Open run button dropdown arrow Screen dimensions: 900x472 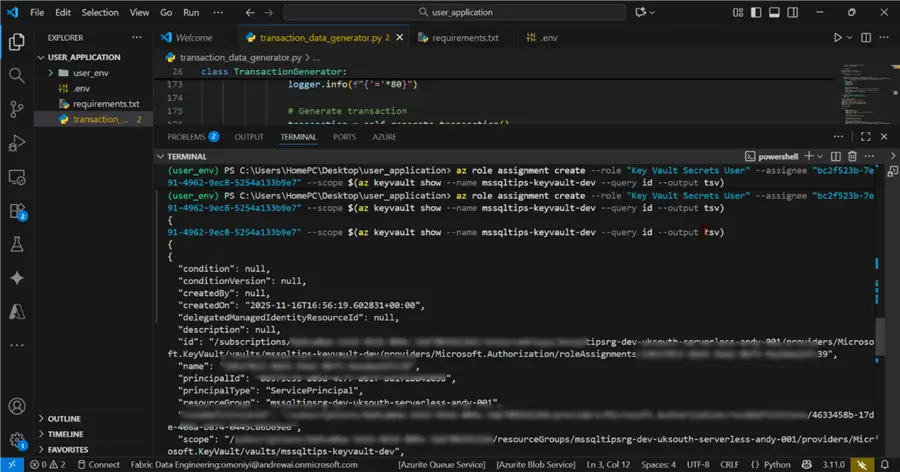pos(849,37)
